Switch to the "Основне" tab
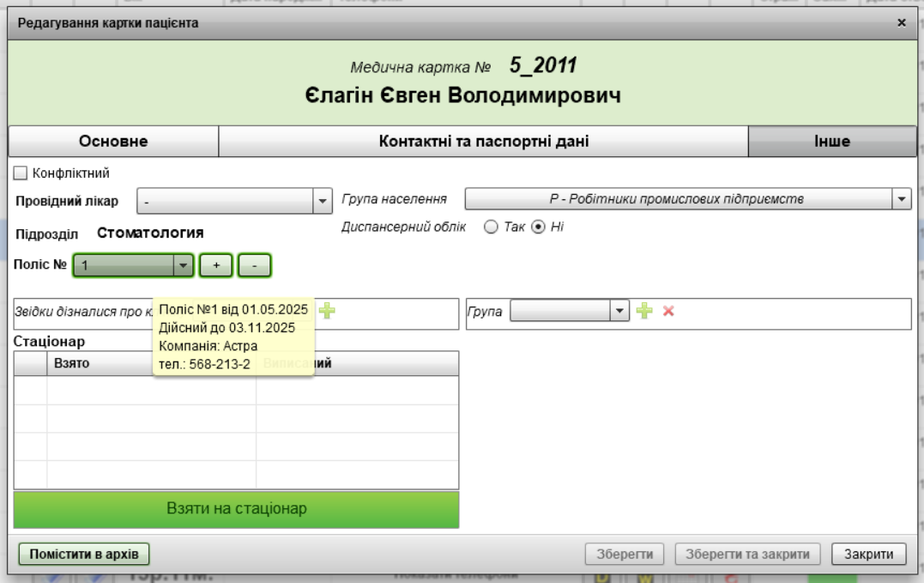Image resolution: width=924 pixels, height=583 pixels. point(114,143)
